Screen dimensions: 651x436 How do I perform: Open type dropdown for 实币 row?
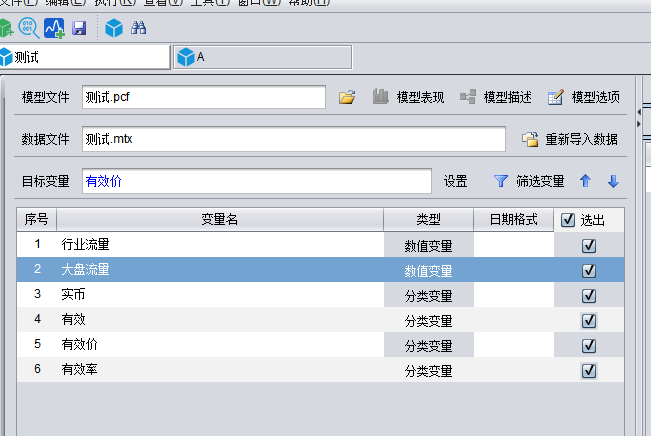(x=428, y=295)
